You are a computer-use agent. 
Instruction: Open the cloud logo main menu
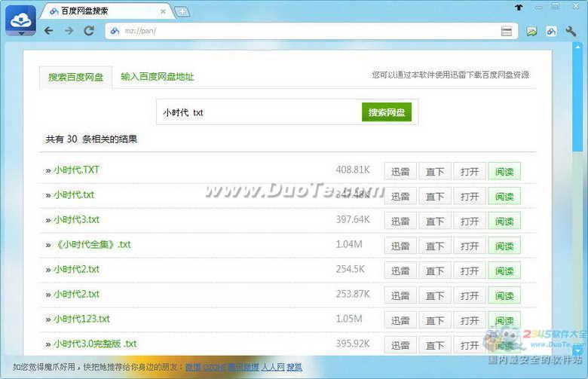point(20,20)
